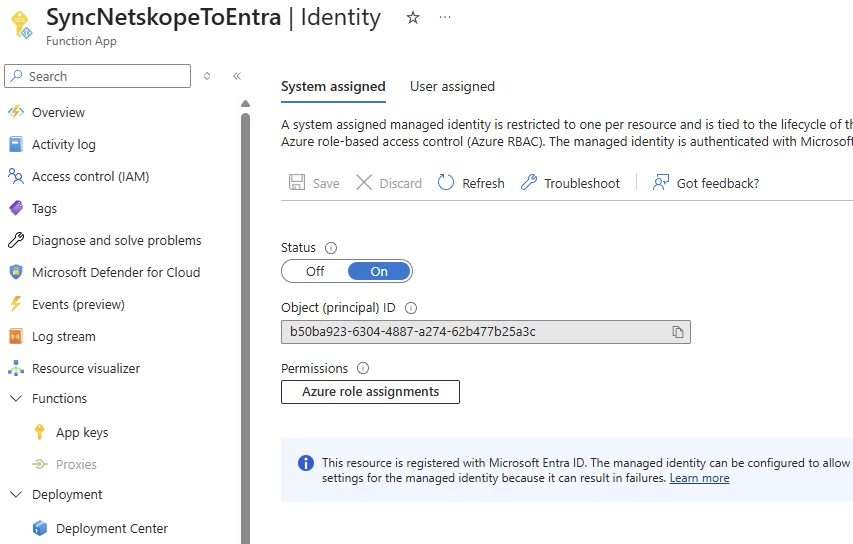Image resolution: width=853 pixels, height=544 pixels.
Task: Select the System assigned tab
Action: [333, 87]
